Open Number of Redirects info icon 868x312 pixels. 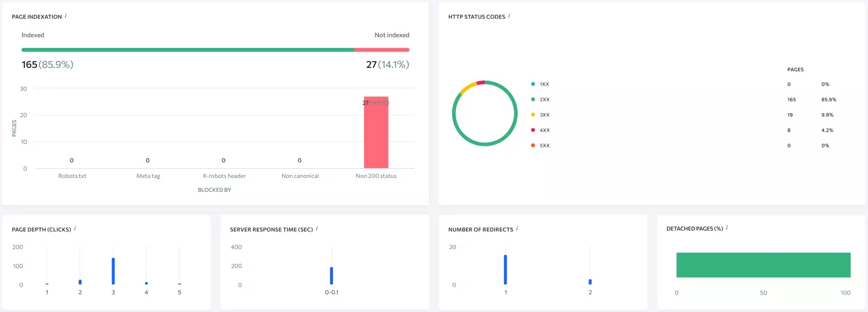pos(517,229)
